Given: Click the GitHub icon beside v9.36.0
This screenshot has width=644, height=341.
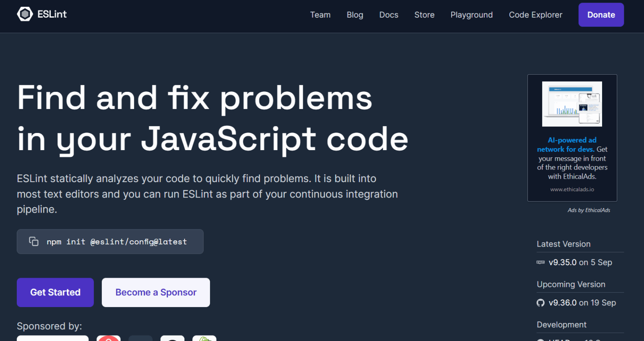Looking at the screenshot, I should (x=540, y=302).
